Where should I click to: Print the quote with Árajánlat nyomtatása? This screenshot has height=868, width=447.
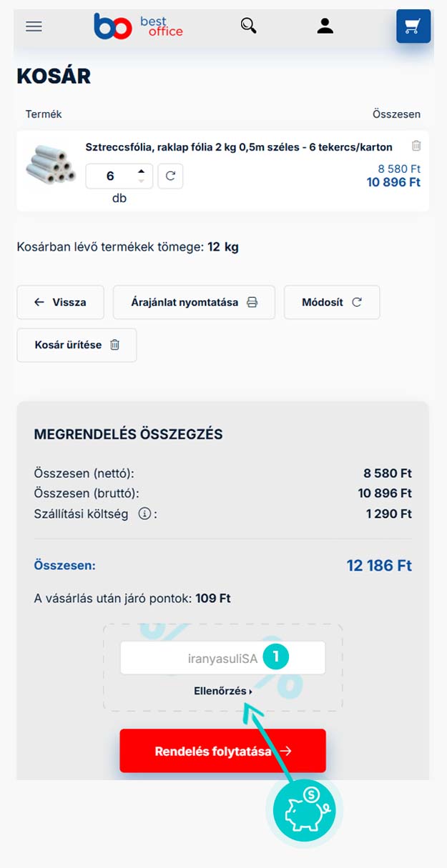point(194,302)
